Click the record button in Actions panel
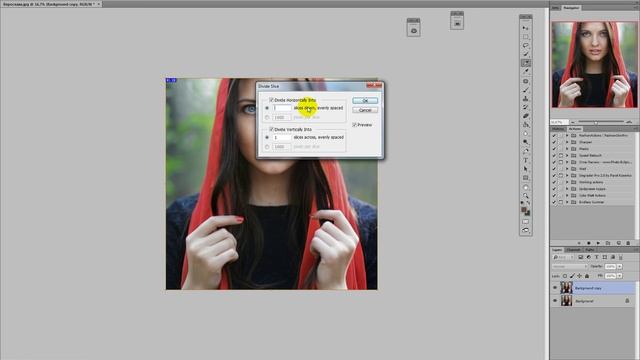Screen dimensions: 640x360 588,243
